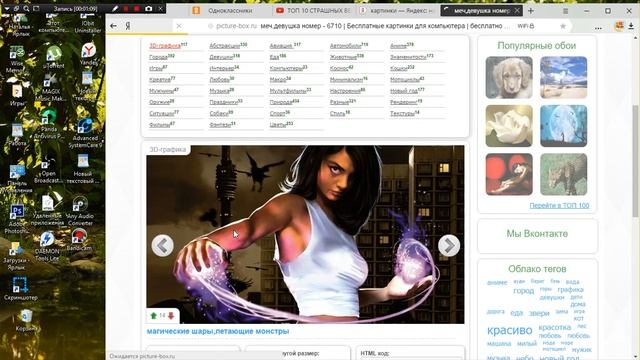Click the город tag in cloud
Image resolution: width=640 pixels, height=360 pixels.
[524, 291]
